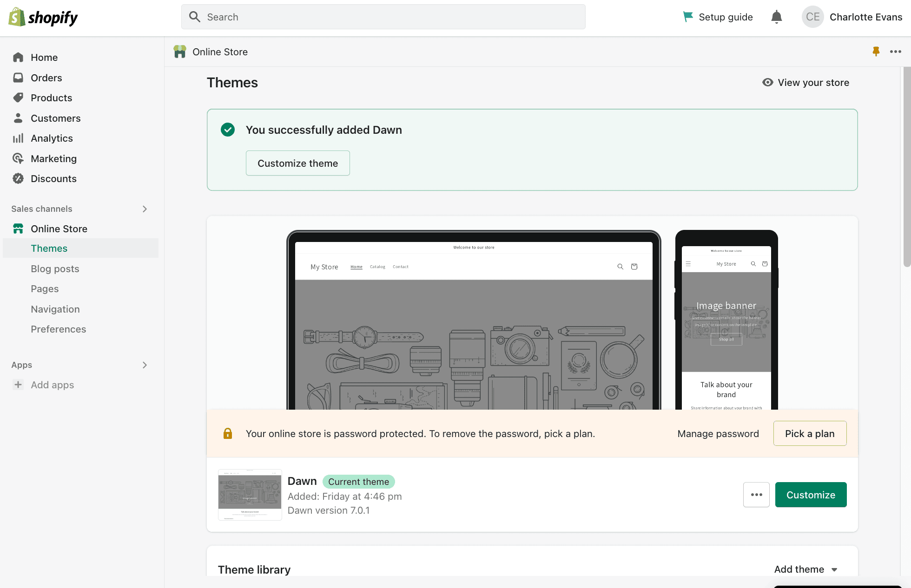
Task: Click the Online Store storefront icon
Action: tap(18, 229)
